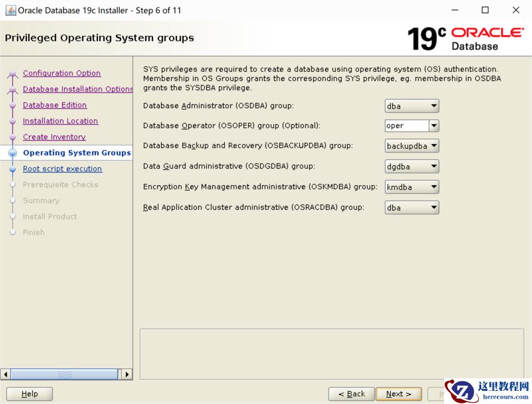This screenshot has height=404, width=532.
Task: Click left arrow of sidebar scrollbar
Action: click(5, 374)
